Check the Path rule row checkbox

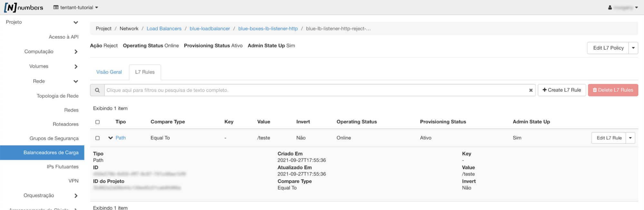(x=98, y=138)
